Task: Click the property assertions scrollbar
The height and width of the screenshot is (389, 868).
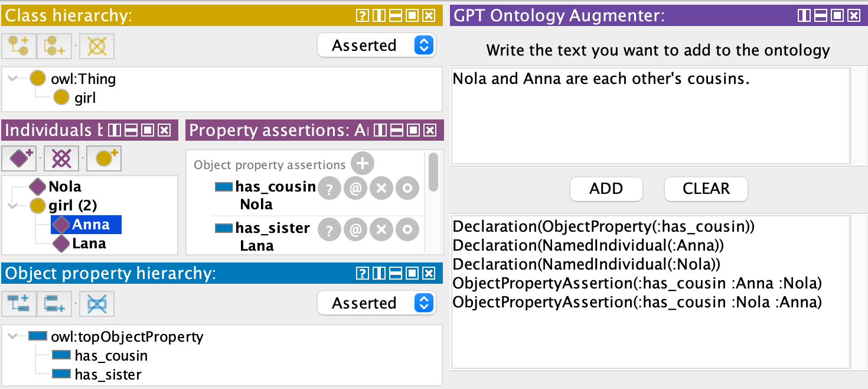Action: coord(433,173)
